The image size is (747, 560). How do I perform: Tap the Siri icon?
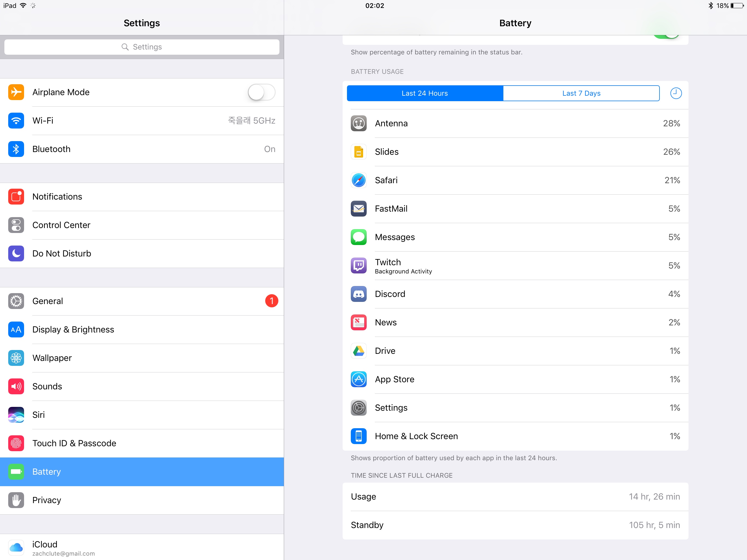tap(16, 415)
